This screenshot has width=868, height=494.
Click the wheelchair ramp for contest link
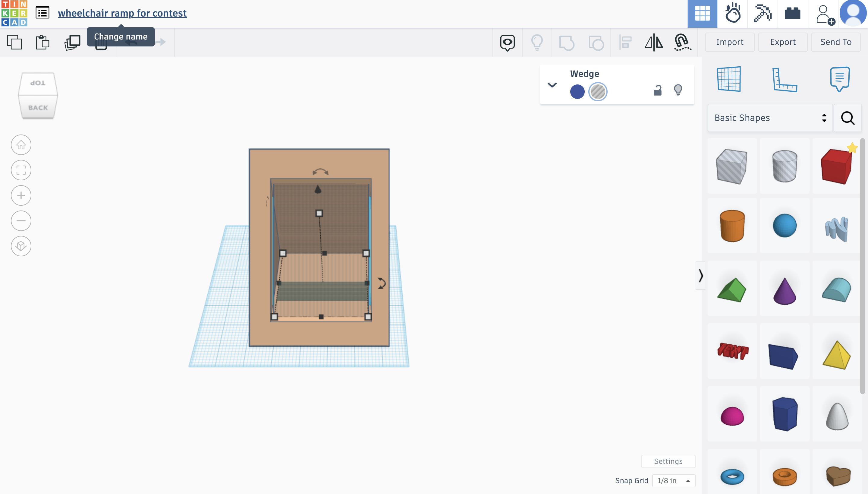[122, 13]
